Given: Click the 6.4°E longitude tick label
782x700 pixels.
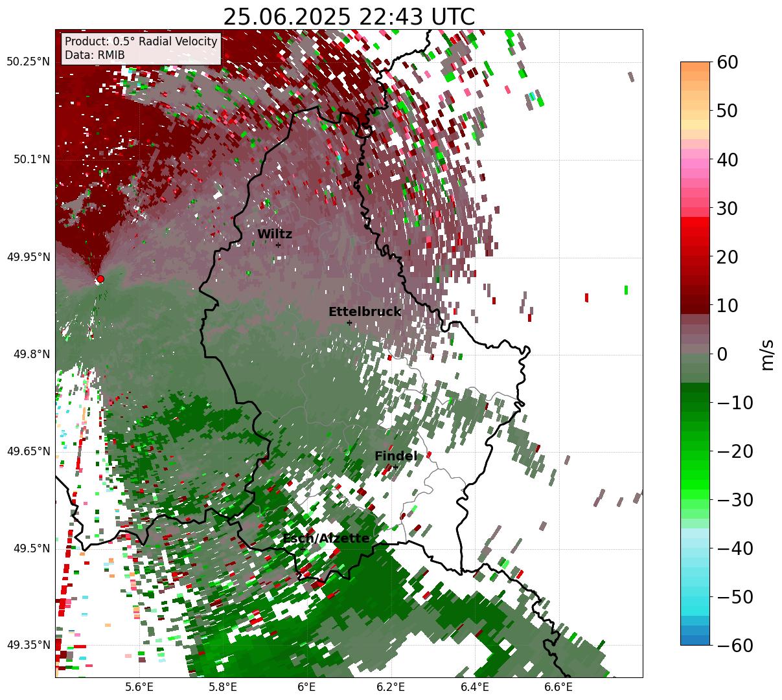Looking at the screenshot, I should (x=474, y=687).
